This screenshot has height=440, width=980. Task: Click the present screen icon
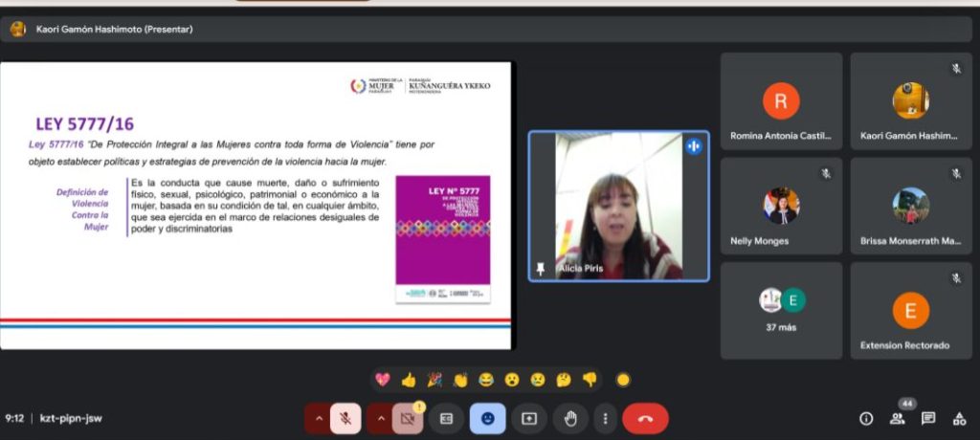pos(529,418)
